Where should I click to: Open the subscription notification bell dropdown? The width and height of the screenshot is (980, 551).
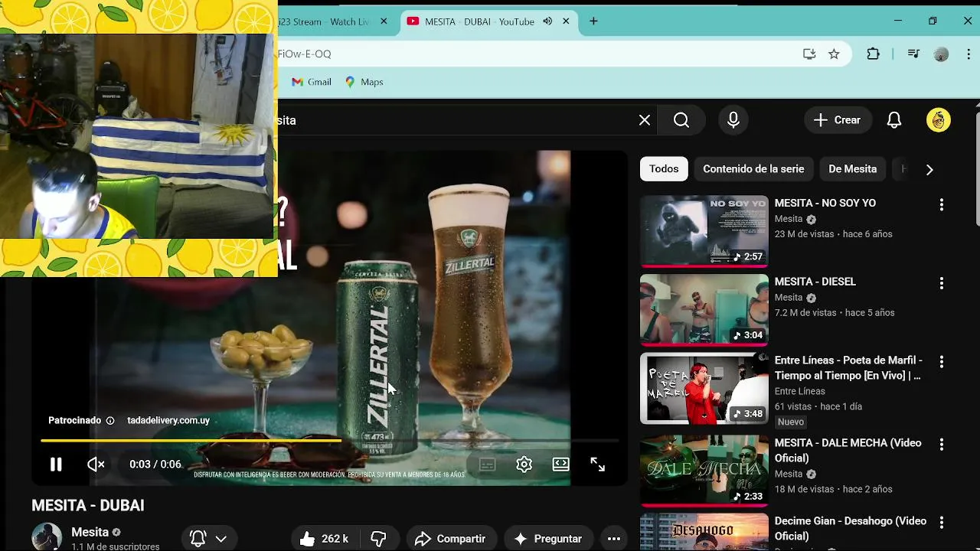(209, 539)
